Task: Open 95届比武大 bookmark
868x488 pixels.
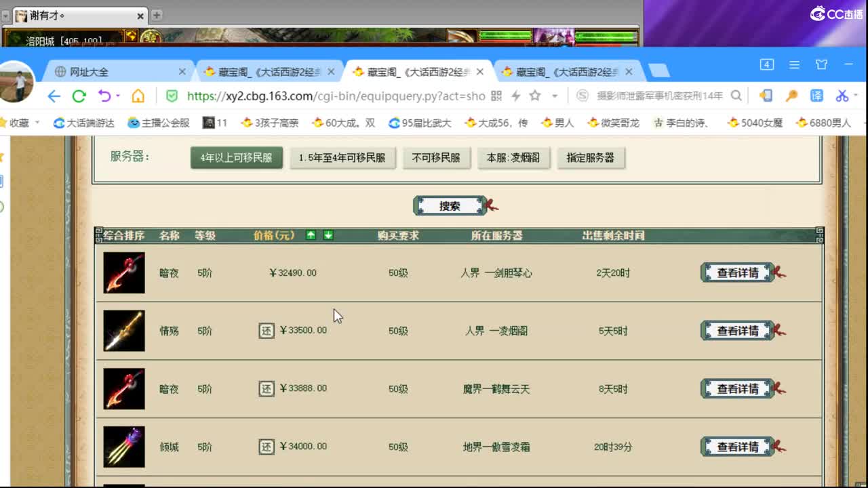Action: [420, 123]
